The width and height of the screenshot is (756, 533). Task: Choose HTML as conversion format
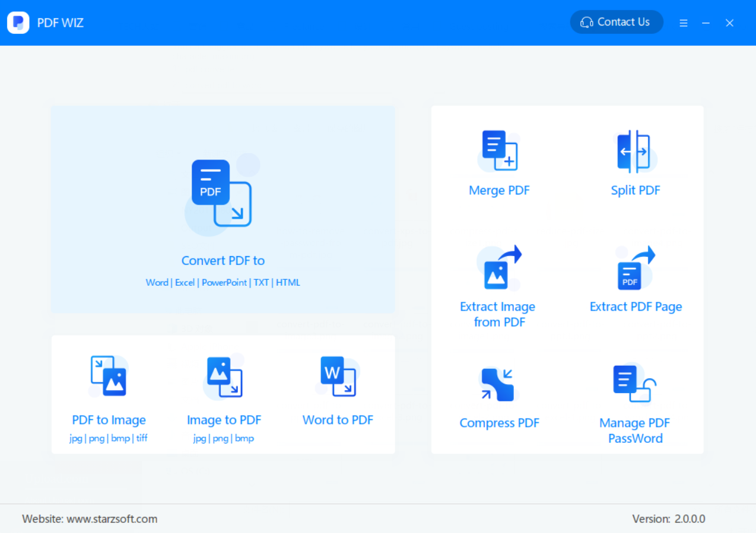288,282
